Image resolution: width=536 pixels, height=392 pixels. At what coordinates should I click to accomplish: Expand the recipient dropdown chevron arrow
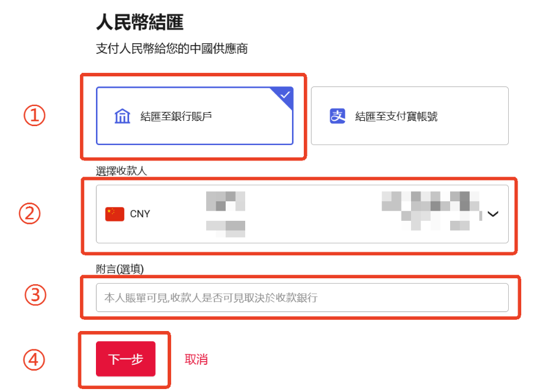pos(493,214)
